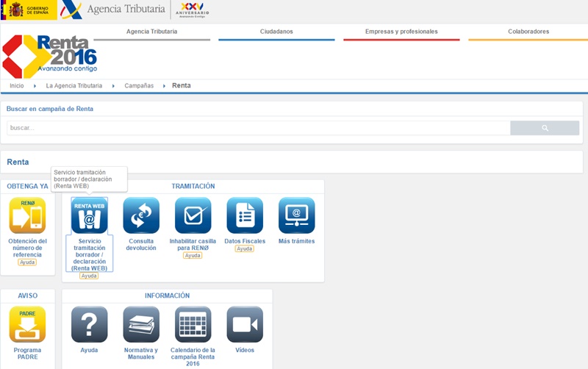588x369 pixels.
Task: Open the Colaboradores tab
Action: 528,32
